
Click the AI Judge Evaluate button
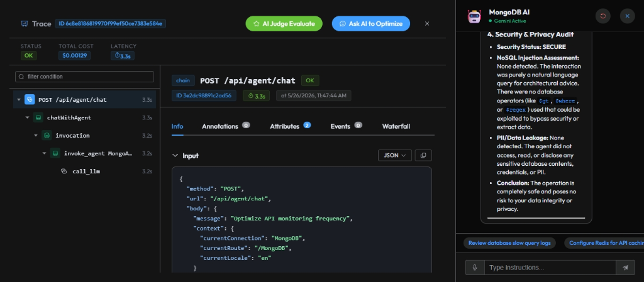tap(284, 24)
